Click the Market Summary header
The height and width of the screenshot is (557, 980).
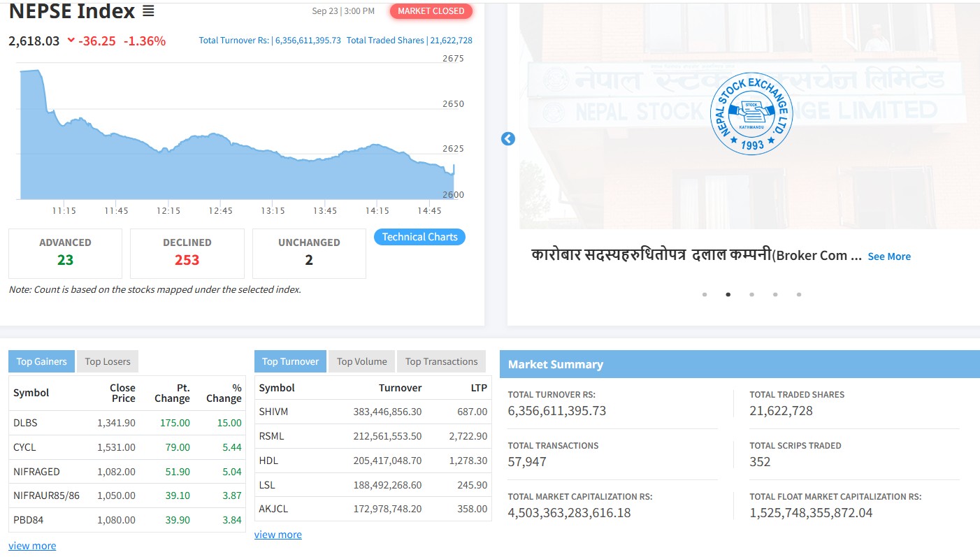[x=740, y=364]
